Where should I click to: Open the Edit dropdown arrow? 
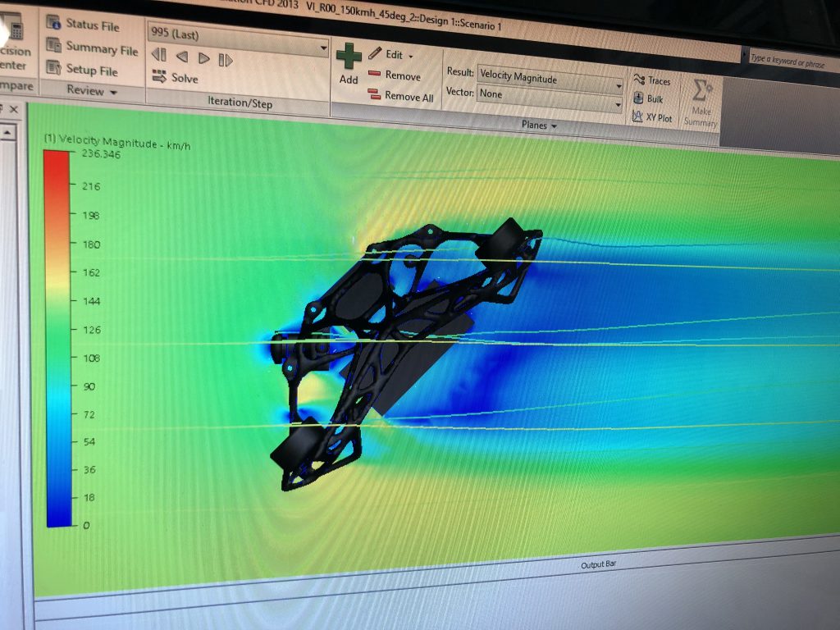click(x=411, y=57)
